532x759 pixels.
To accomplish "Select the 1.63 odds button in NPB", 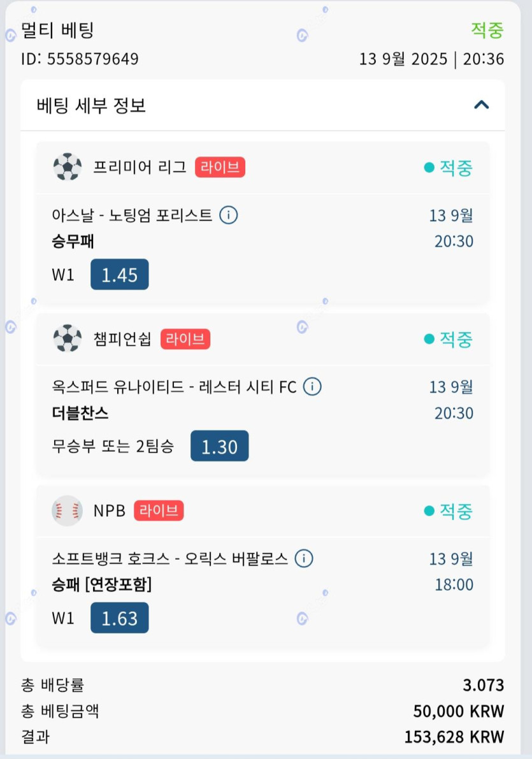I will click(x=119, y=618).
